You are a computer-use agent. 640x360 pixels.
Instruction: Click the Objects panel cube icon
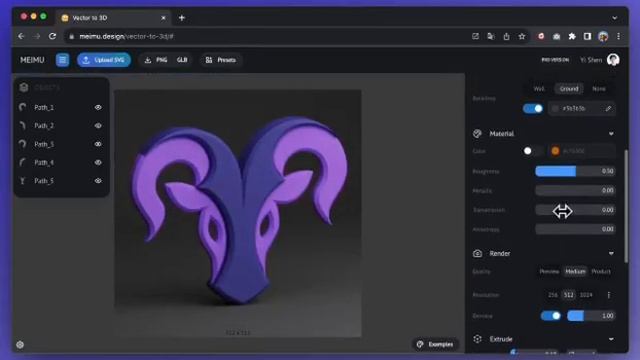pyautogui.click(x=24, y=87)
